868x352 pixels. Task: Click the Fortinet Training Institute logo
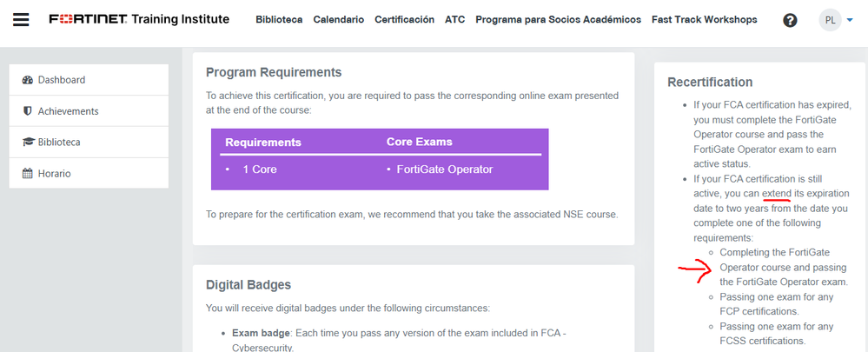(139, 19)
